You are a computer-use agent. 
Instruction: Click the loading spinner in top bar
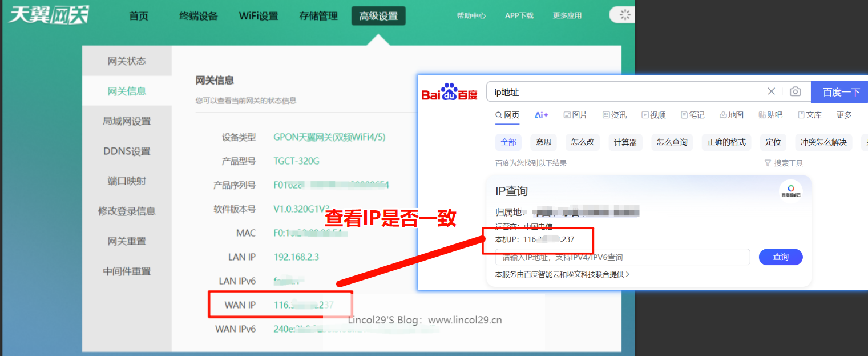pos(625,15)
